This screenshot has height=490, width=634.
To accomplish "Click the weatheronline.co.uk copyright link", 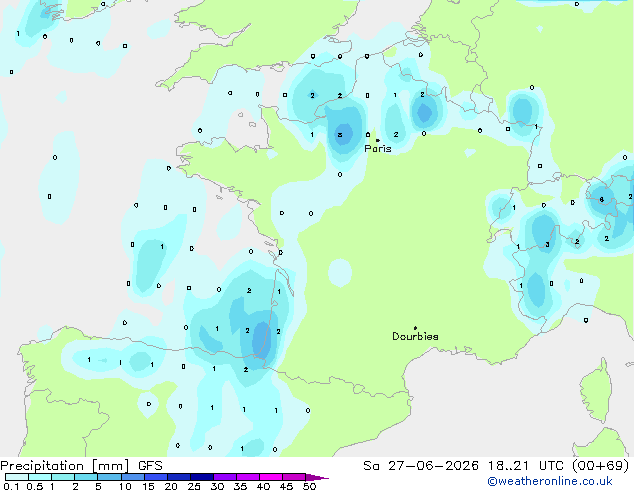I will (550, 481).
